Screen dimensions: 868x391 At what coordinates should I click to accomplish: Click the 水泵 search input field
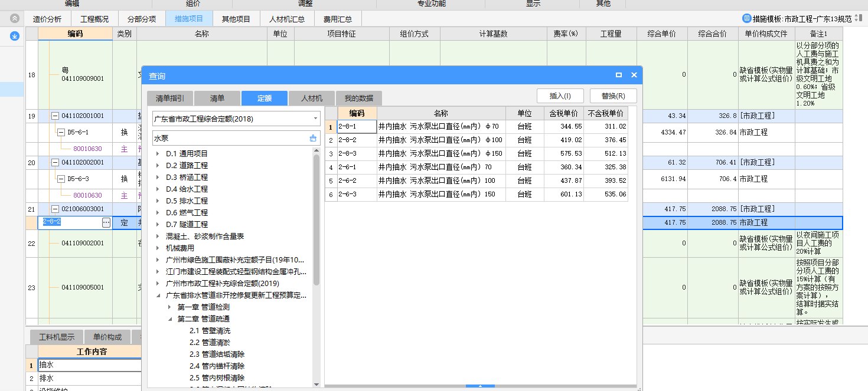229,138
